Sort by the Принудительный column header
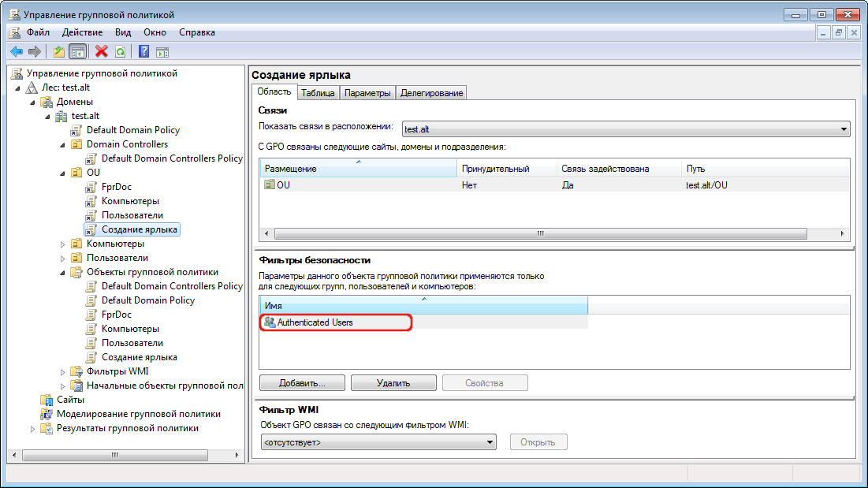The height and width of the screenshot is (488, 868). [506, 169]
